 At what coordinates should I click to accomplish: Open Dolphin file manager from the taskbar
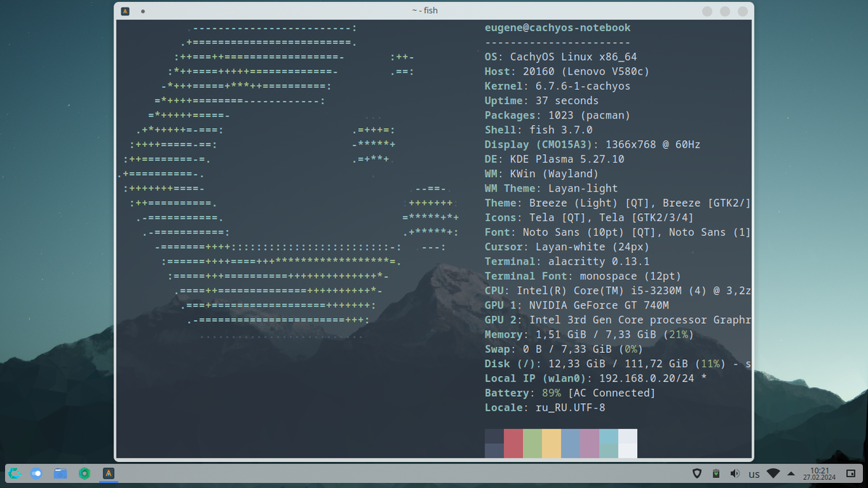click(x=61, y=474)
